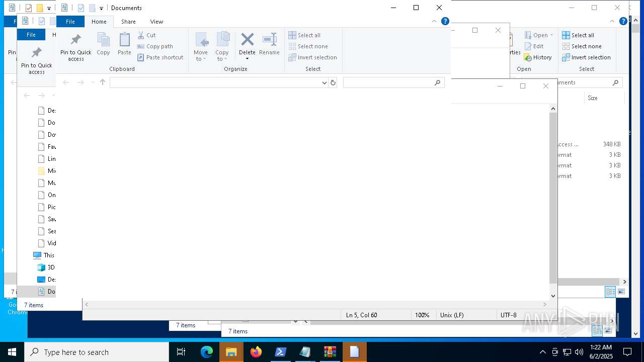The image size is (644, 362).
Task: Expand the Delete options arrow
Action: click(x=247, y=59)
